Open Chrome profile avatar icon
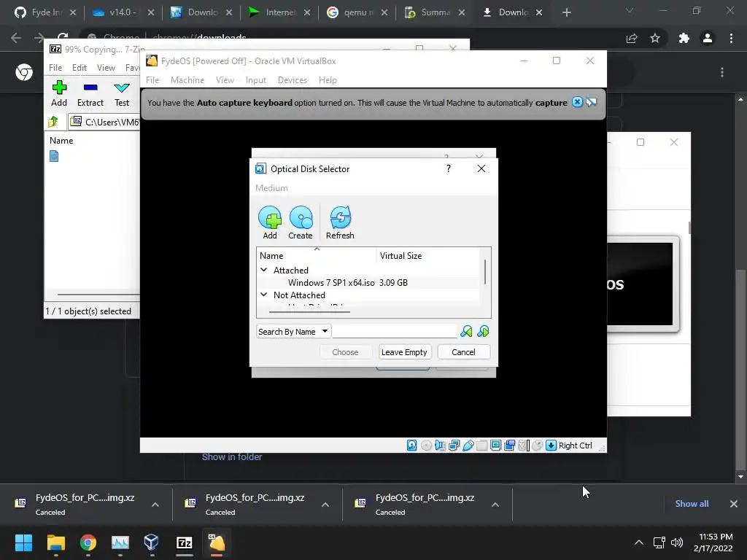 708,38
